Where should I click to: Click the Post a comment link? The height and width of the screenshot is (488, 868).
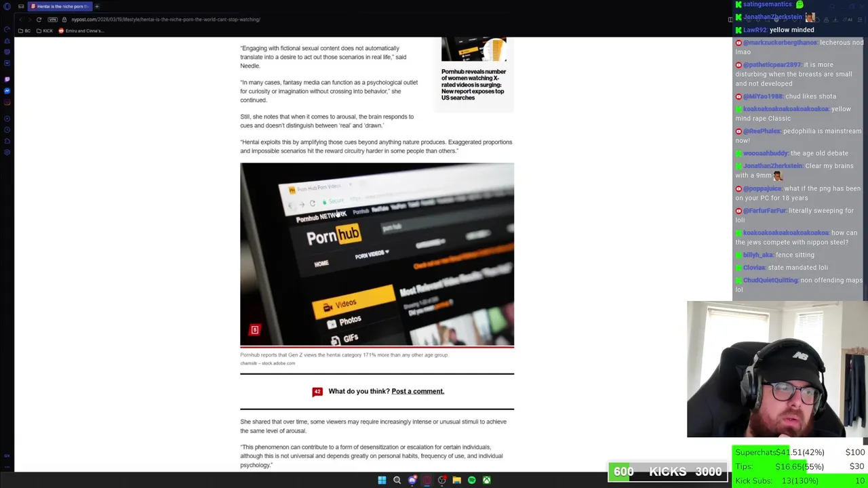click(x=418, y=391)
